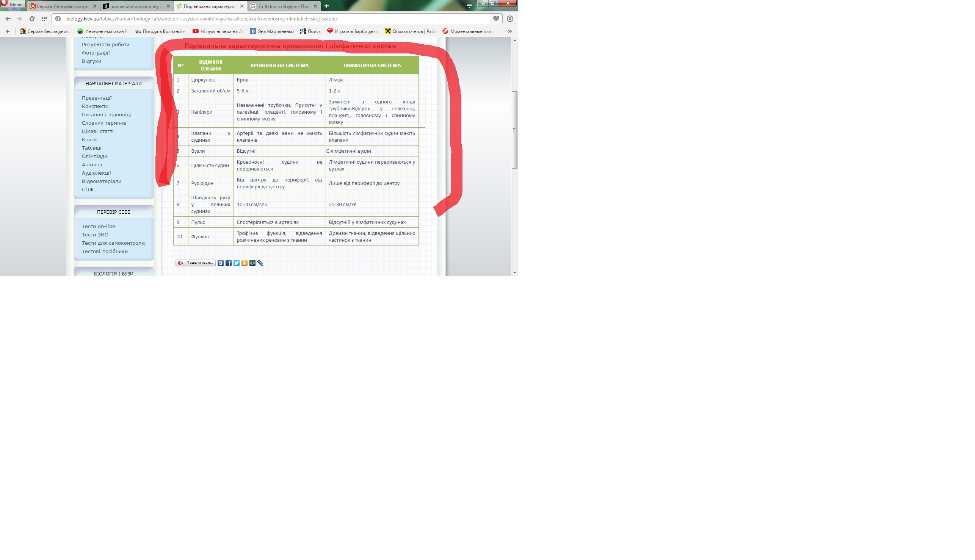975x560 pixels.
Task: Open the downloads icon in the address bar
Action: point(510,19)
